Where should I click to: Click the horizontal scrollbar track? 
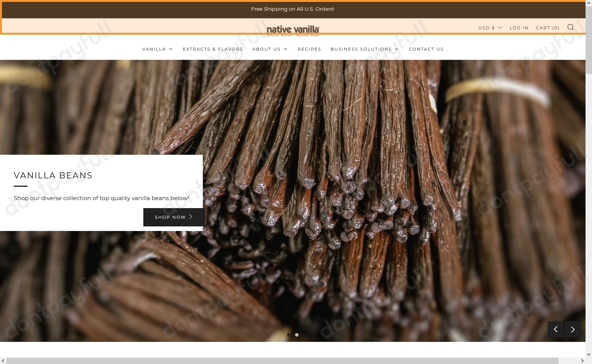[x=570, y=361]
